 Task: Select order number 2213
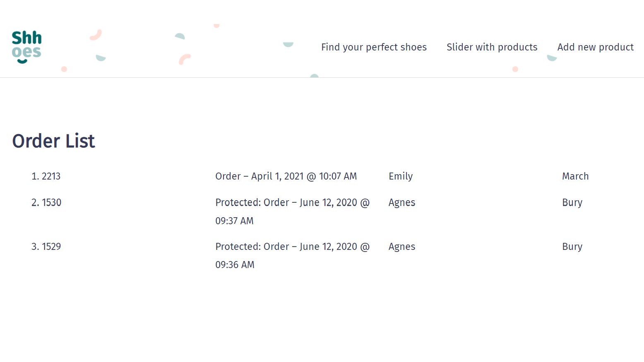(51, 176)
